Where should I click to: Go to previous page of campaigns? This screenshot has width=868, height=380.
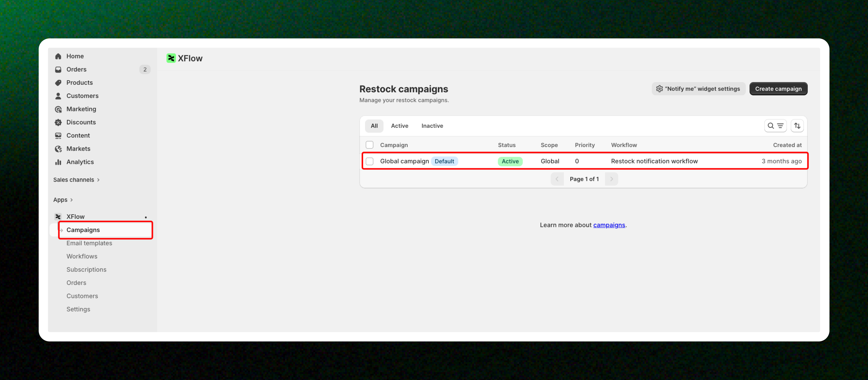click(557, 179)
